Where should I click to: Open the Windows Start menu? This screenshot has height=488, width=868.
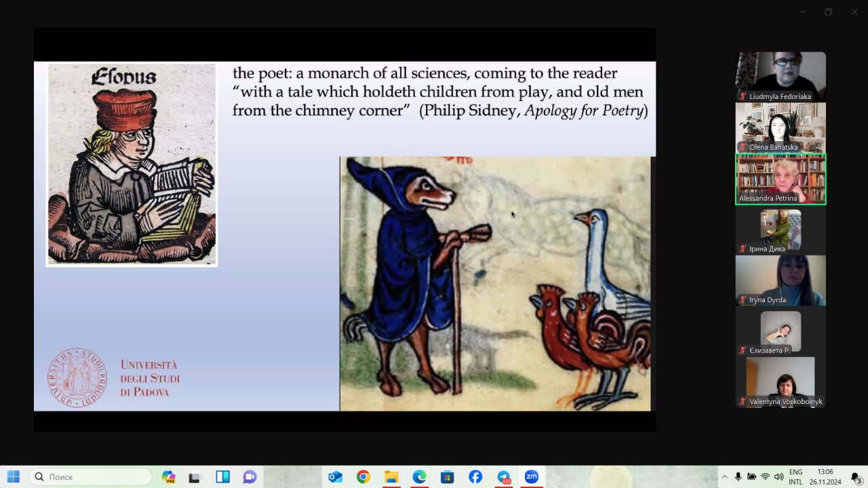tap(14, 477)
